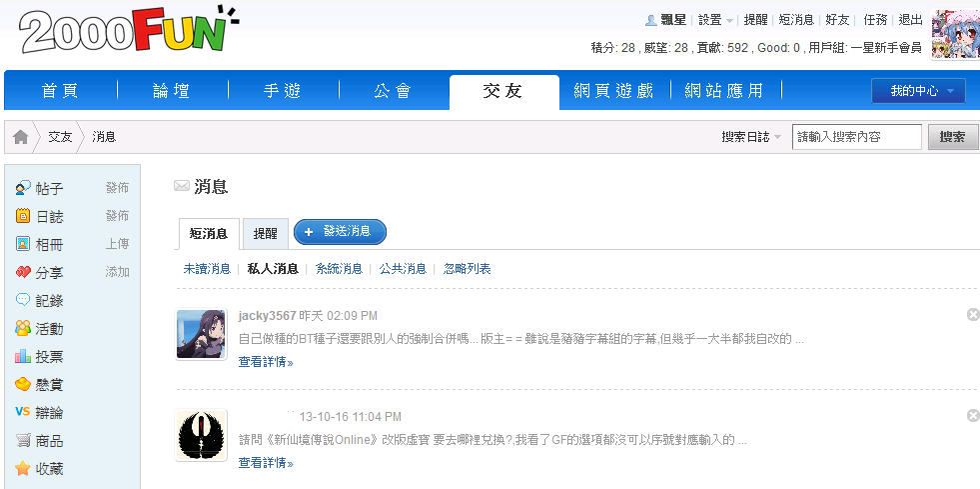Click the home icon in breadcrumb
The width and height of the screenshot is (980, 489).
coord(20,137)
